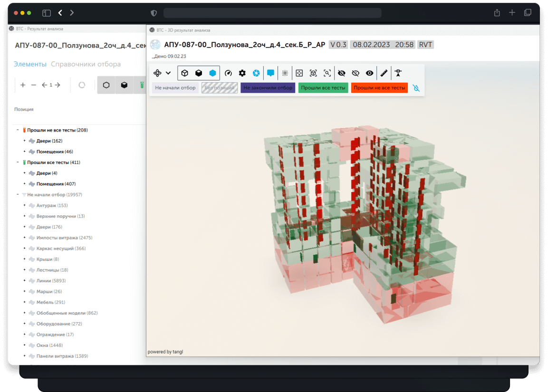Screen dimensions: 548x392
Task: Click the blue camera shutter icon
Action: click(x=256, y=73)
